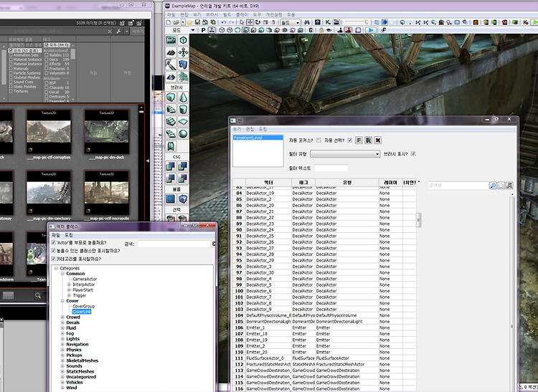The image size is (538, 392).
Task: Click the wrench settings icon in content browser
Action: tap(118, 32)
